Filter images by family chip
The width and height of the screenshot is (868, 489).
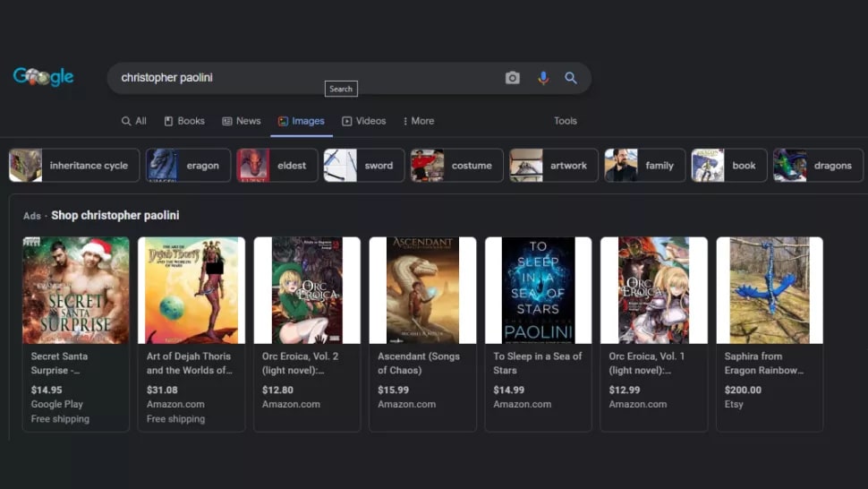click(644, 165)
